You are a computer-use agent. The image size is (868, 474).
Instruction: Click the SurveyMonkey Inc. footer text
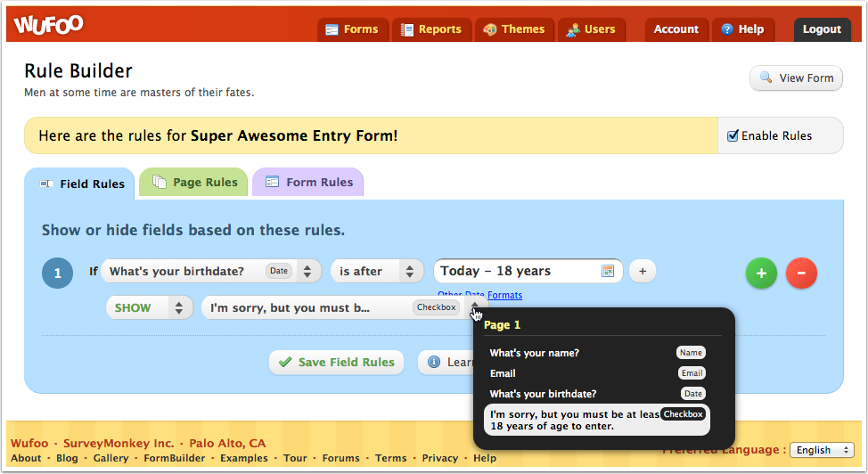[x=119, y=443]
